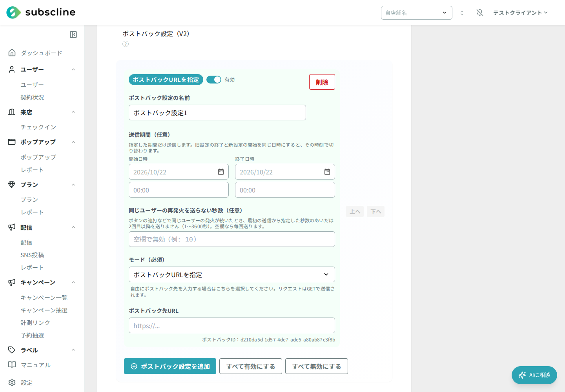Collapse the プラン sidebar section
Screen dimensions: 565x392
[73, 185]
